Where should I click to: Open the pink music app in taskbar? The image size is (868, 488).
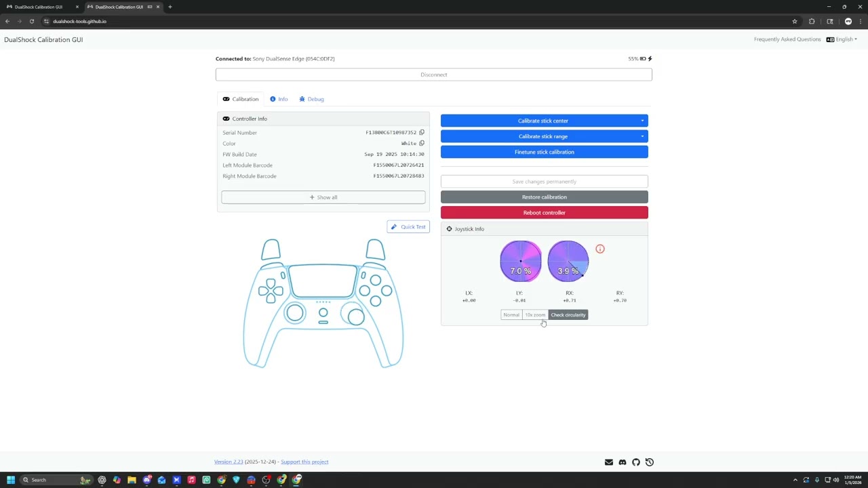pyautogui.click(x=191, y=480)
